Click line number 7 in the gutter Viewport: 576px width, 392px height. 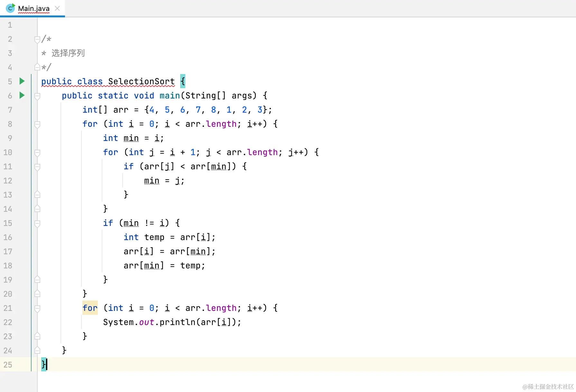coord(10,110)
